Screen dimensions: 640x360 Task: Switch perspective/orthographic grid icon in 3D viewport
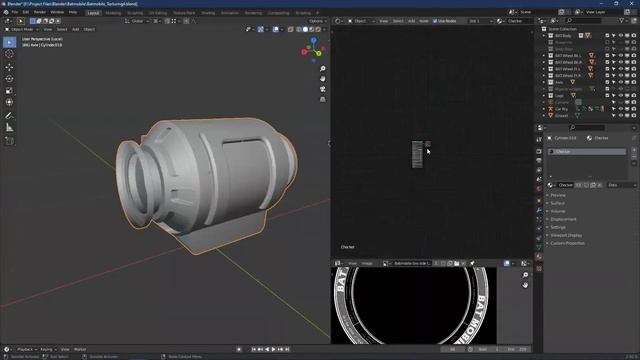322,99
